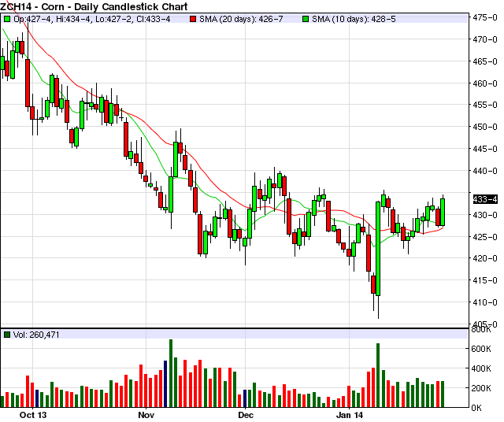Click the 200K volume axis label
Image resolution: width=504 pixels, height=422 pixels.
(481, 388)
